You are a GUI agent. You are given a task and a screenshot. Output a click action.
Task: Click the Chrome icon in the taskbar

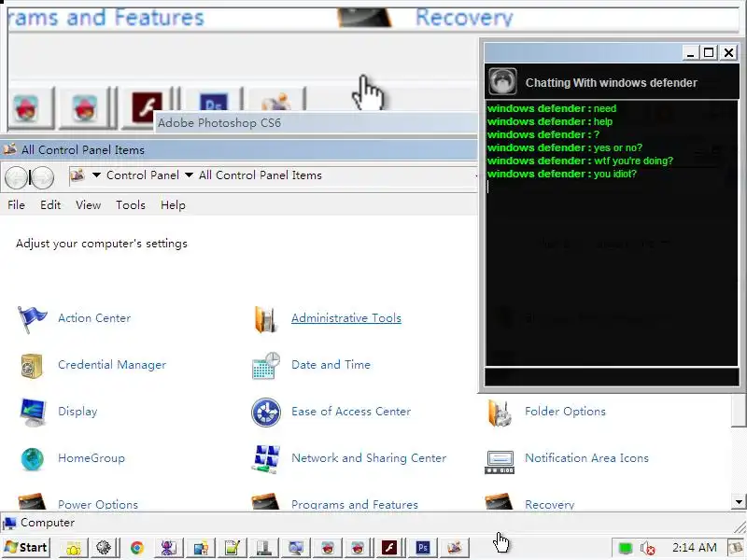coord(136,548)
